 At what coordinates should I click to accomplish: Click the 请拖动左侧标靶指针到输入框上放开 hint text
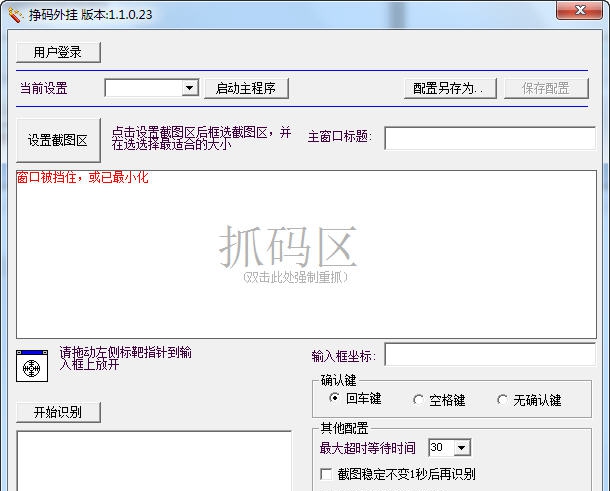click(x=125, y=358)
